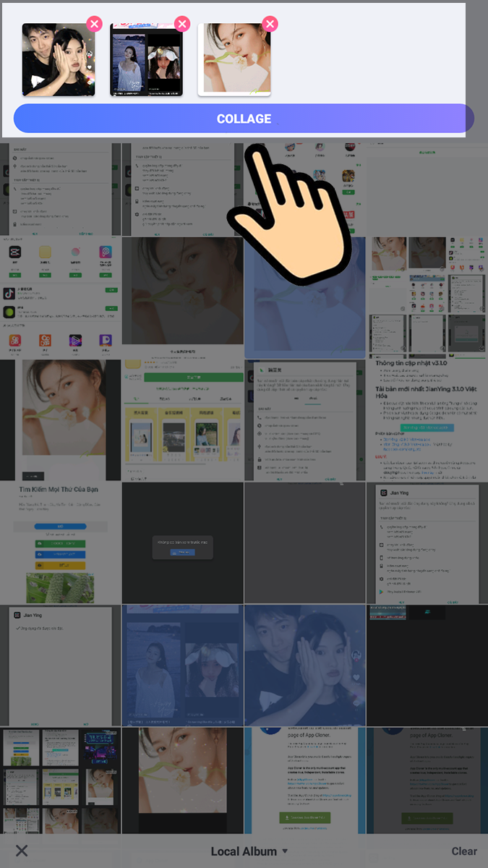Screen dimensions: 488x868
Task: Select the bottom-row collage of many small screenshots
Action: 60,780
